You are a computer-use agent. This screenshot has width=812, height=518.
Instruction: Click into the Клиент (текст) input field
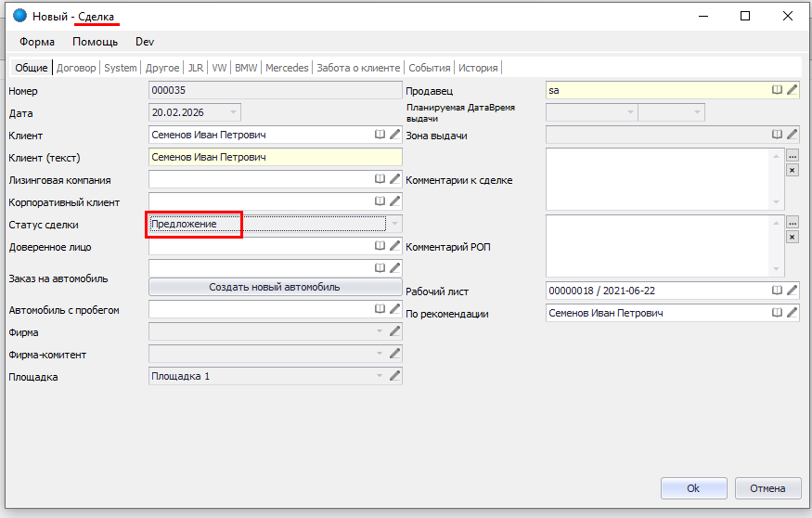275,158
